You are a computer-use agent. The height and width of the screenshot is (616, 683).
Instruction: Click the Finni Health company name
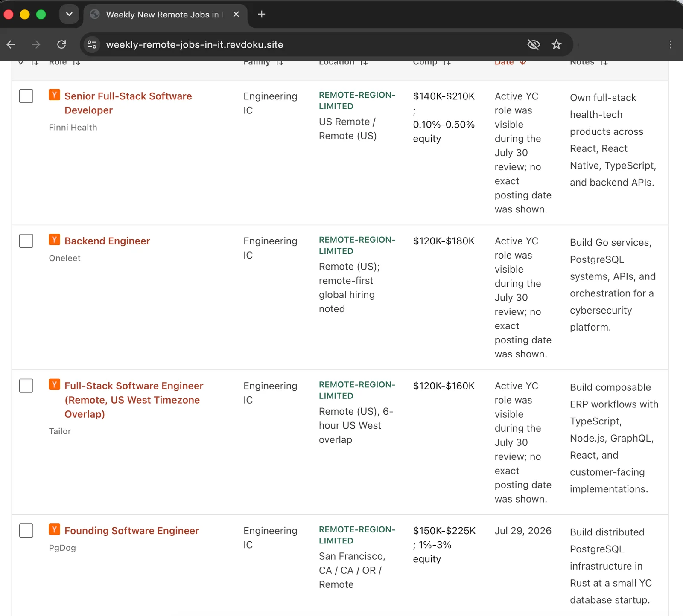pos(73,128)
